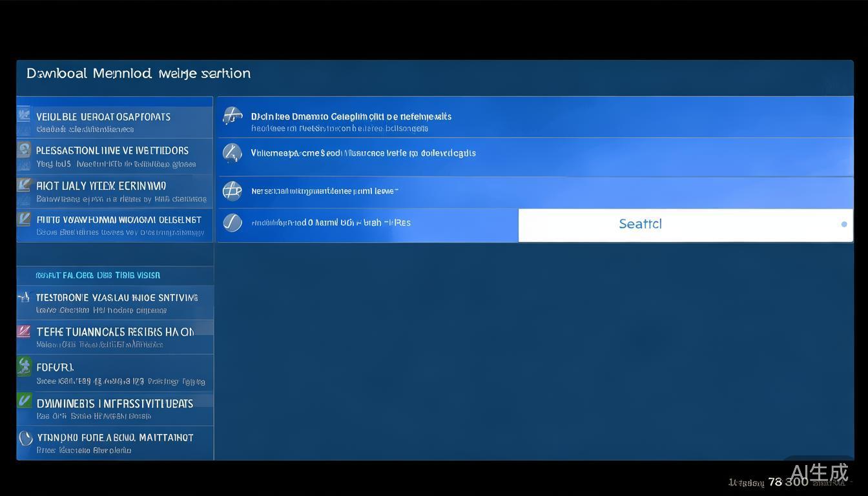Click the blue dot in the Seattcl box
This screenshot has width=868, height=496.
coord(843,224)
